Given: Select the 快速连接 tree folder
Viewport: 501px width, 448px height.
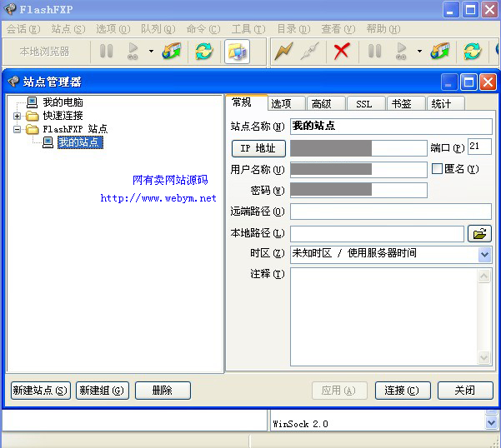Looking at the screenshot, I should point(63,116).
